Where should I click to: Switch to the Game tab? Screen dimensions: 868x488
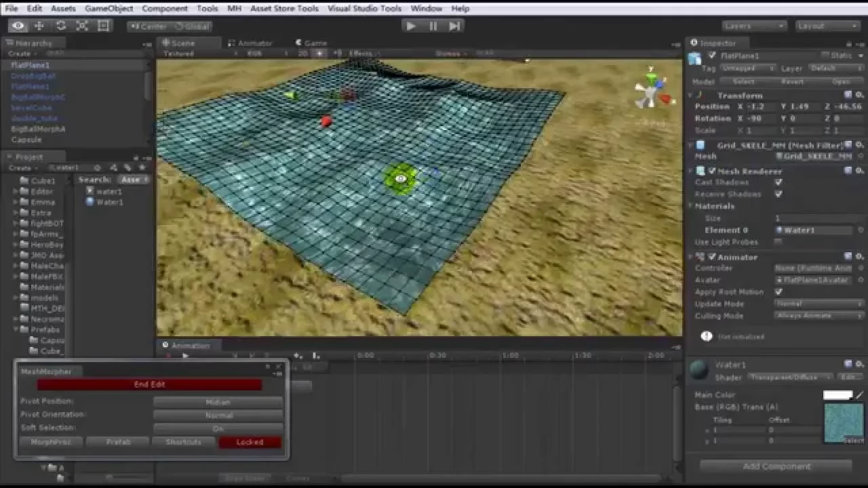coord(311,43)
